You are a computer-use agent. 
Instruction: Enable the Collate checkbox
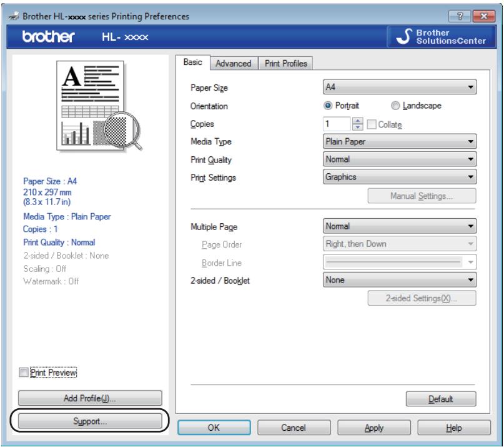[371, 124]
